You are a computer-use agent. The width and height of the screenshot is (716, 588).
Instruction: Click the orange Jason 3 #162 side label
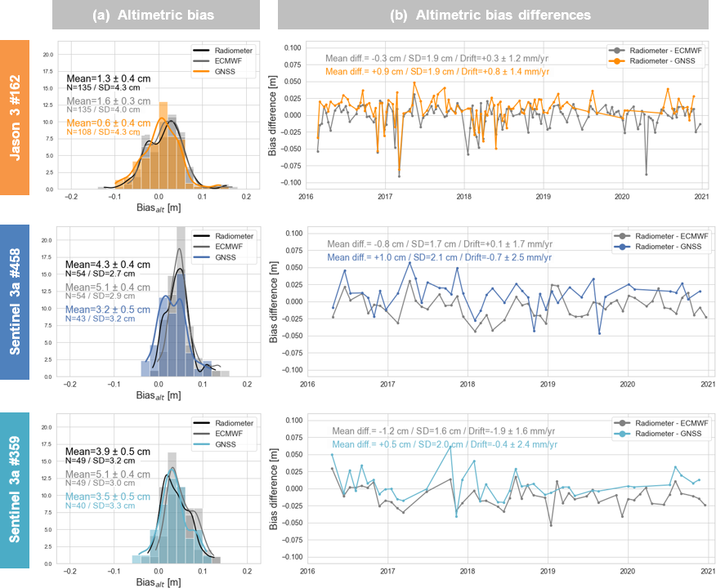tap(17, 118)
